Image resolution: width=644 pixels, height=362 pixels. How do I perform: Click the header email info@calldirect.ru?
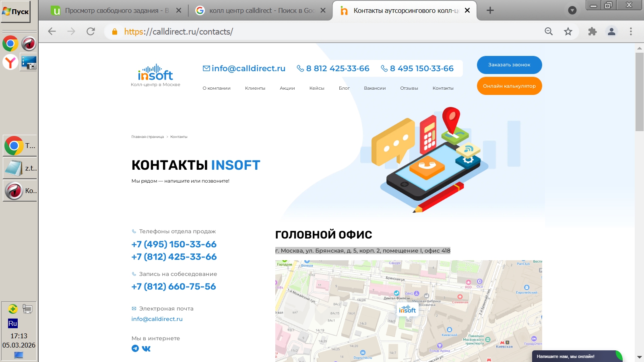click(244, 68)
